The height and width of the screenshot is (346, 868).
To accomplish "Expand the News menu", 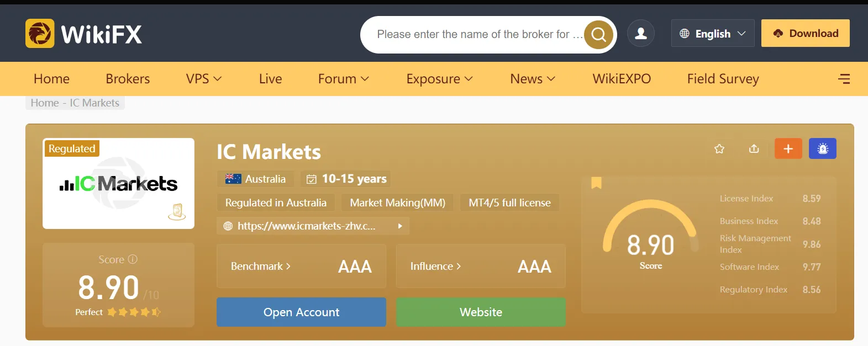I will coord(533,79).
